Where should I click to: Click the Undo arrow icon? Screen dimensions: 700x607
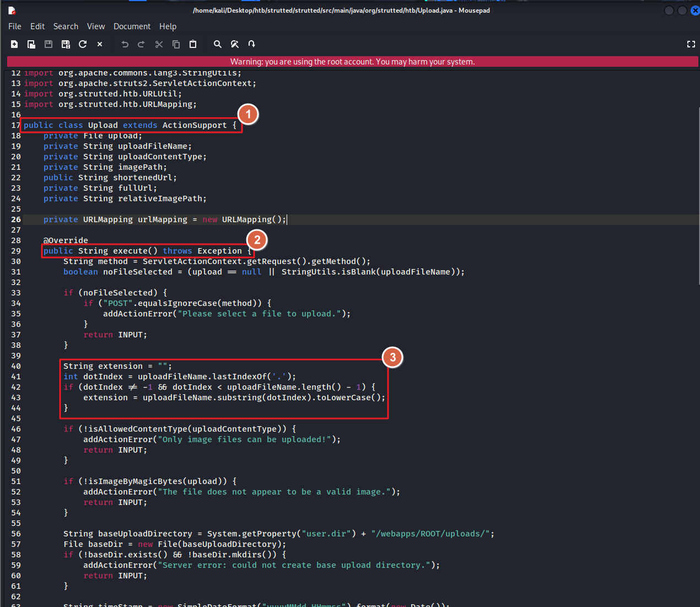[125, 44]
